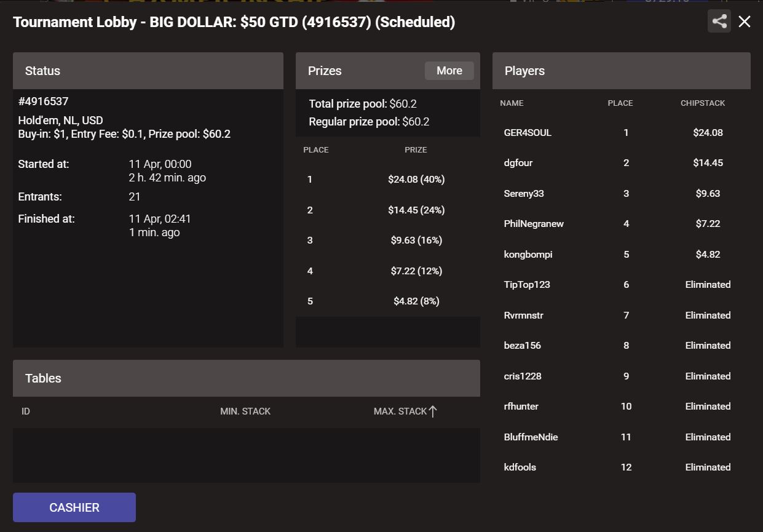Sort players by CHIPSTACK column header
Image resolution: width=763 pixels, height=532 pixels.
703,103
